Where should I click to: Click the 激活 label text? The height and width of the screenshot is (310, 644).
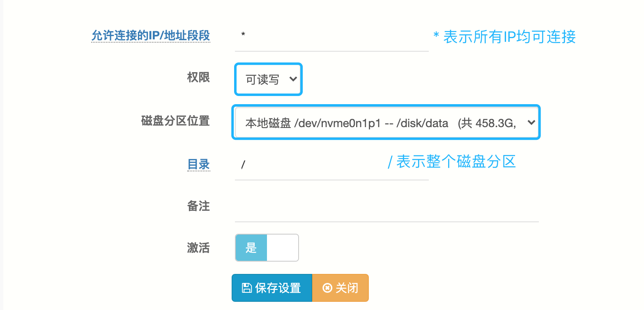coord(198,248)
